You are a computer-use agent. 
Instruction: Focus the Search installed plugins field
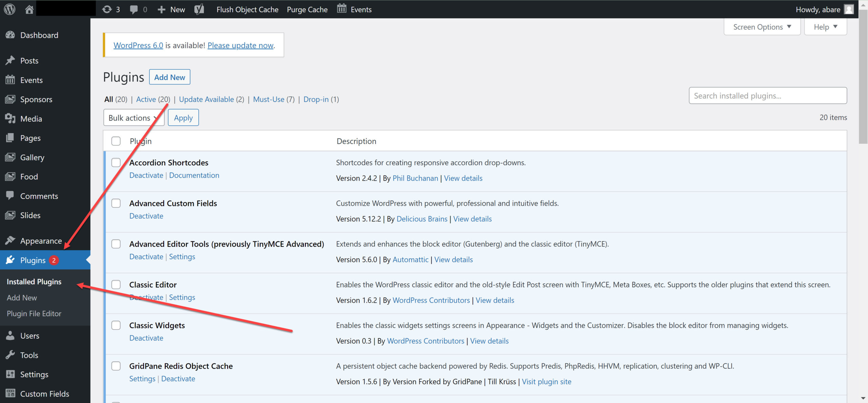click(x=767, y=96)
